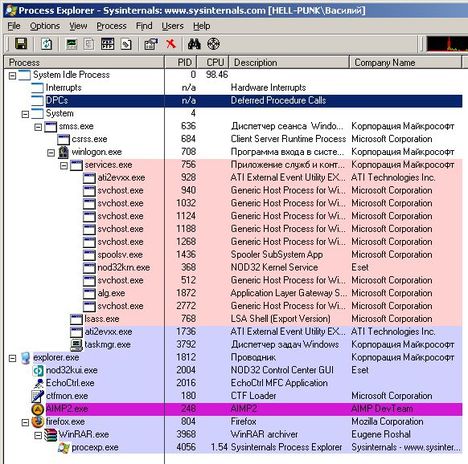The image size is (468, 464).
Task: Collapse the explorer.exe branch
Action: [12, 358]
